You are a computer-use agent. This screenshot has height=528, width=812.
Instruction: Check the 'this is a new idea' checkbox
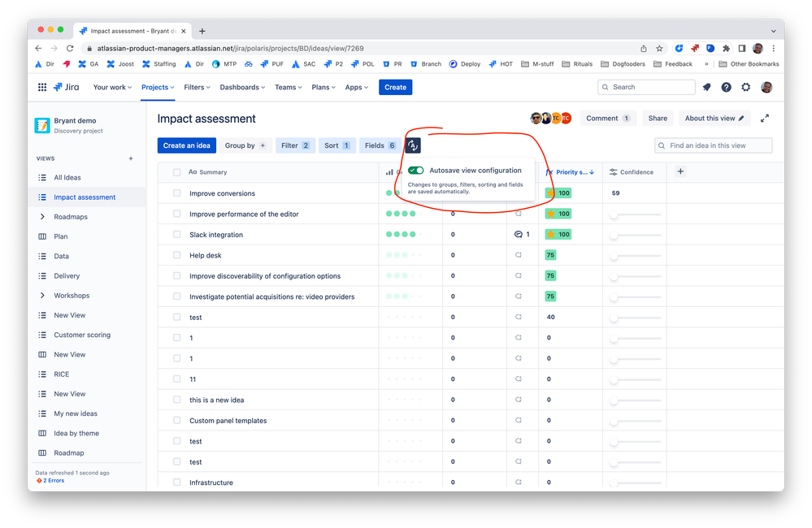176,400
